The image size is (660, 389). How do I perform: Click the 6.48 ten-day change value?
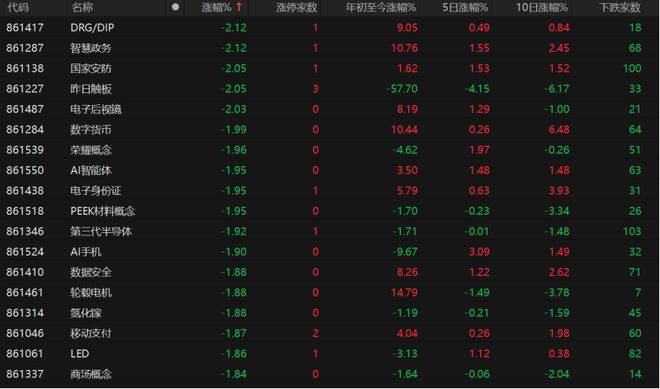559,129
